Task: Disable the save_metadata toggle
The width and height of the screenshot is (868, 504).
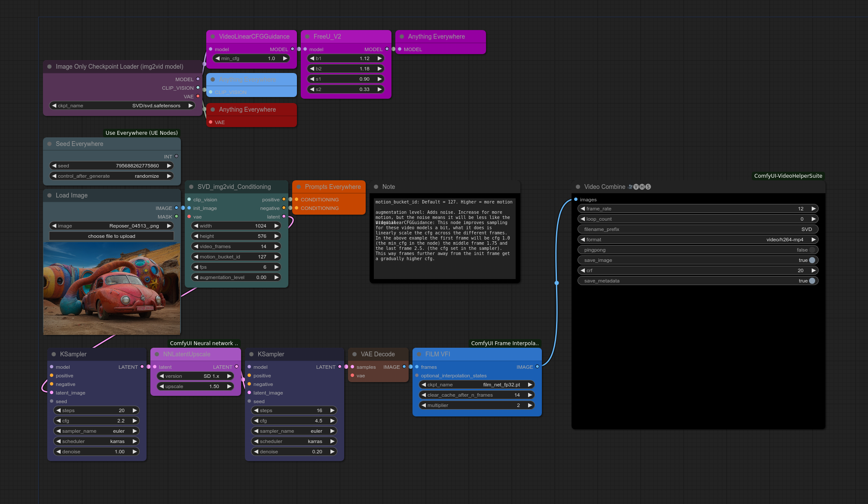Action: point(811,281)
